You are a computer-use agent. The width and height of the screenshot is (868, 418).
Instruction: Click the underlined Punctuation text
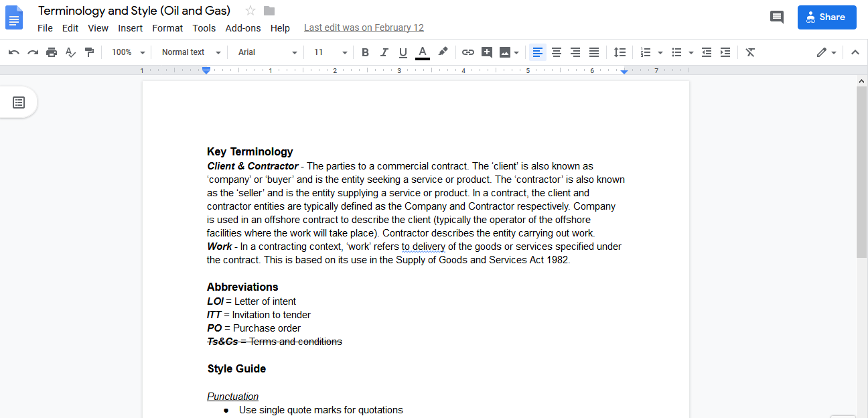coord(232,397)
